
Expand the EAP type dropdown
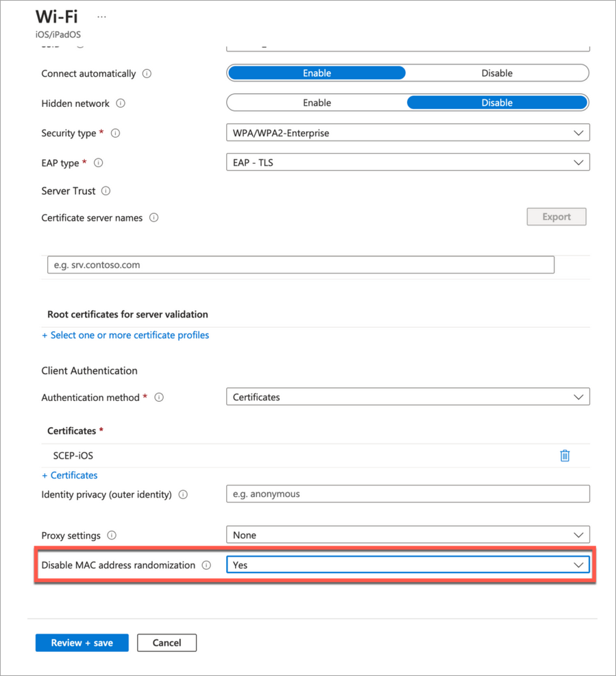point(408,162)
